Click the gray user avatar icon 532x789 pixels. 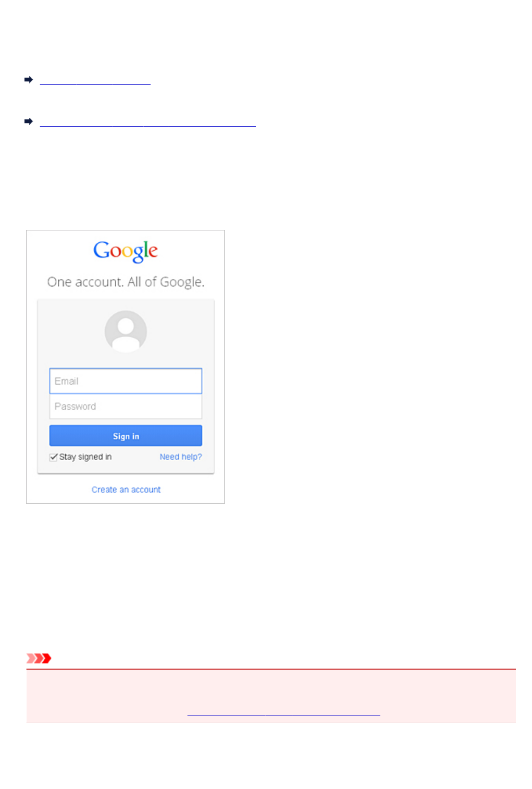coord(126,331)
